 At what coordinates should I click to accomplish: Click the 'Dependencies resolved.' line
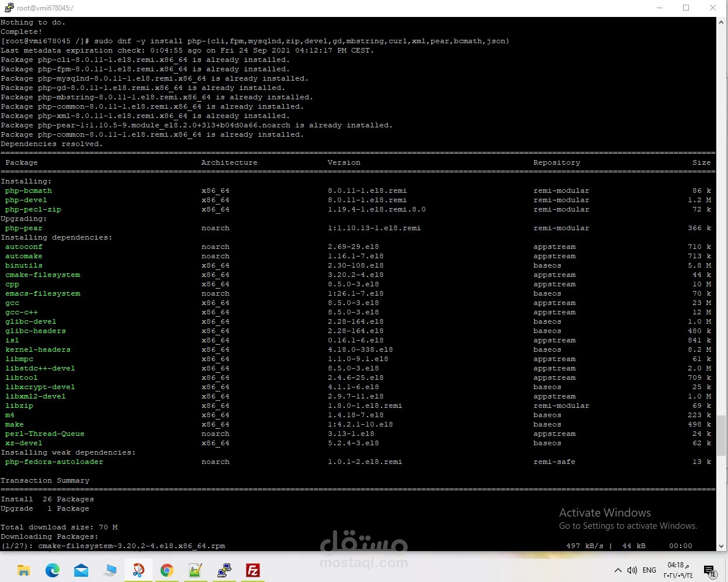(x=51, y=144)
